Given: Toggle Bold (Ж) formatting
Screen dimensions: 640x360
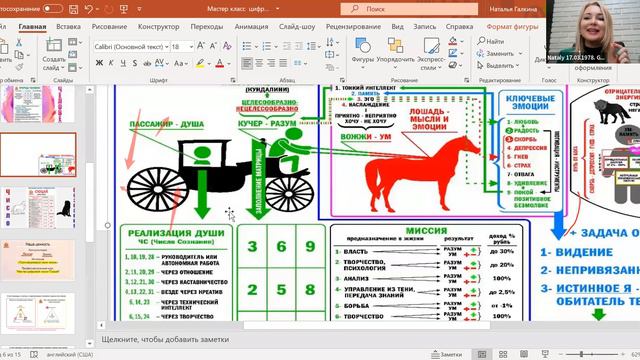Looking at the screenshot, I should point(99,63).
